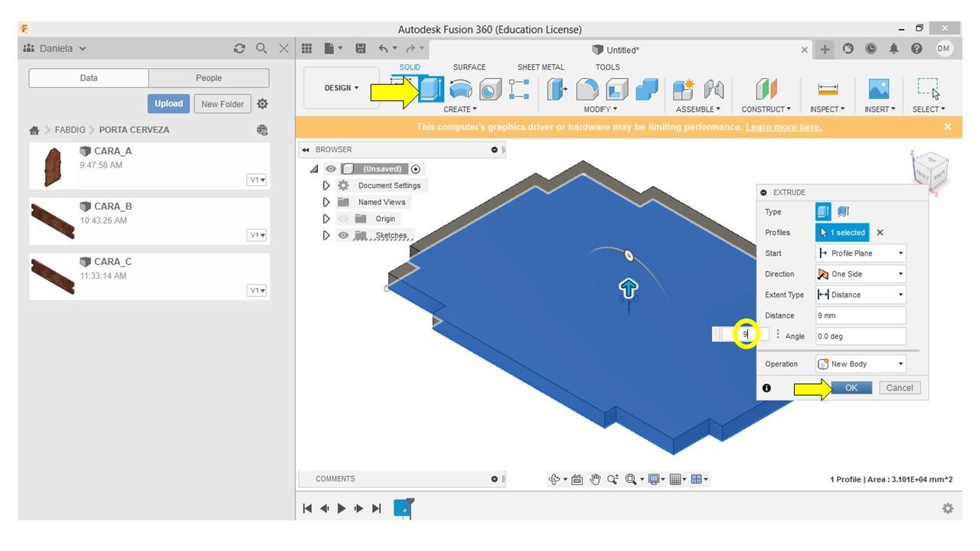The image size is (980, 551).
Task: Toggle visibility of the Unsaved root component
Action: 331,169
